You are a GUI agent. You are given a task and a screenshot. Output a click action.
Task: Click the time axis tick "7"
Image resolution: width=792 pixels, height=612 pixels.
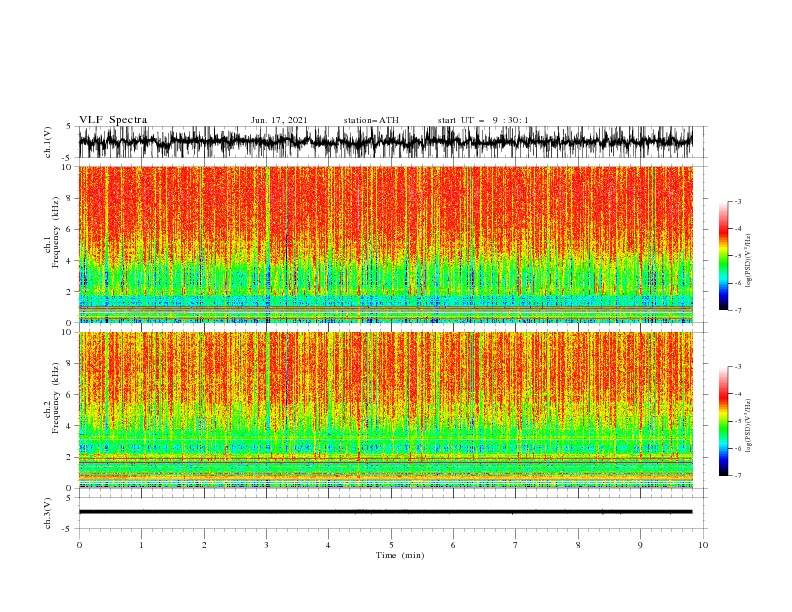coord(516,545)
